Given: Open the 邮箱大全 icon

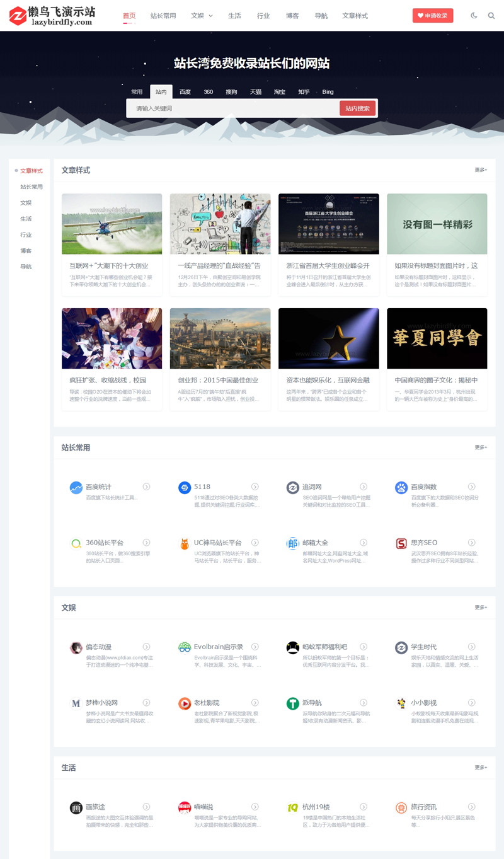Looking at the screenshot, I should point(293,543).
